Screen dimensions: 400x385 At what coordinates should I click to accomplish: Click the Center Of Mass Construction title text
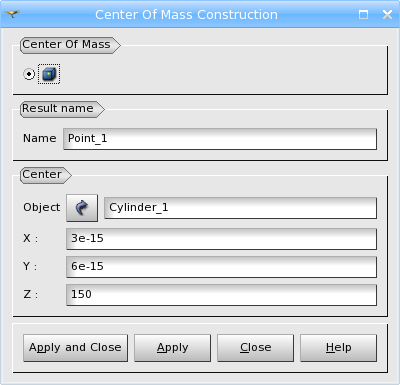click(186, 15)
